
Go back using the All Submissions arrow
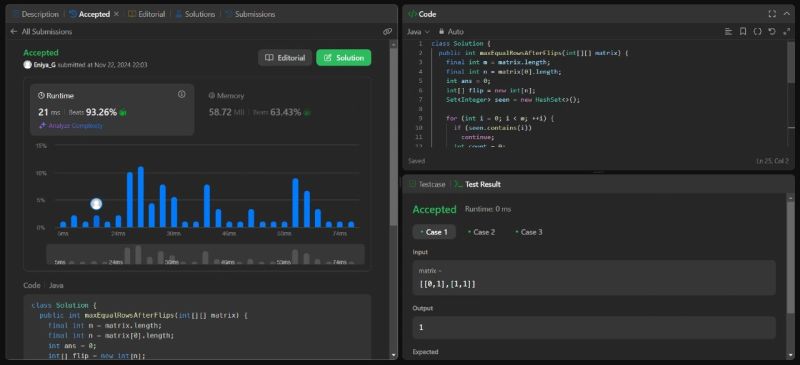14,32
